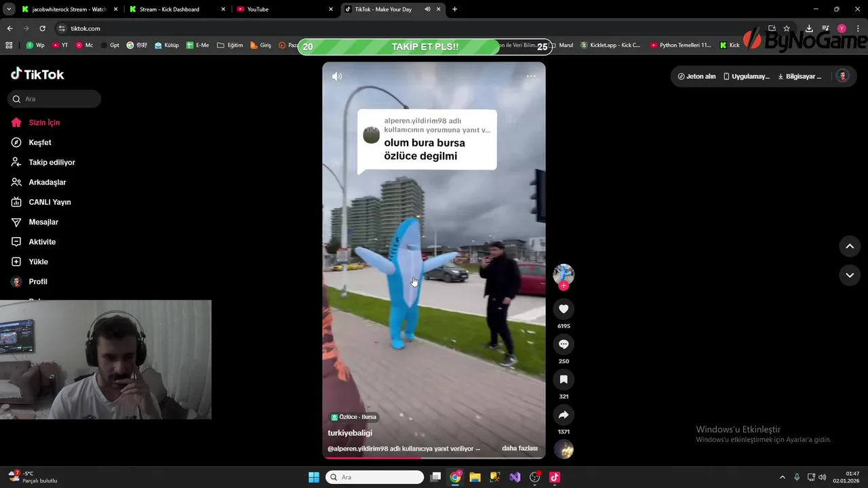
Task: Open Takip ediliyor in the sidebar
Action: pyautogui.click(x=52, y=163)
